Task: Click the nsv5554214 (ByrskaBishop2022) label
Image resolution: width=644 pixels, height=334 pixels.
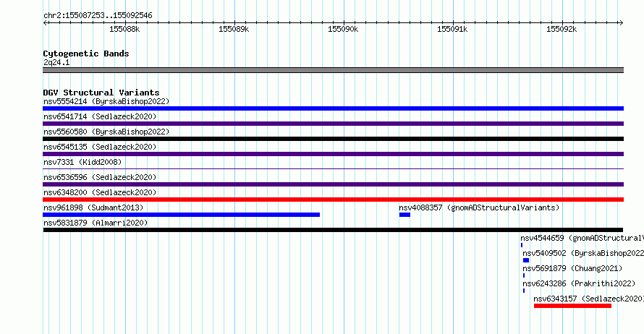Action: click(x=106, y=101)
